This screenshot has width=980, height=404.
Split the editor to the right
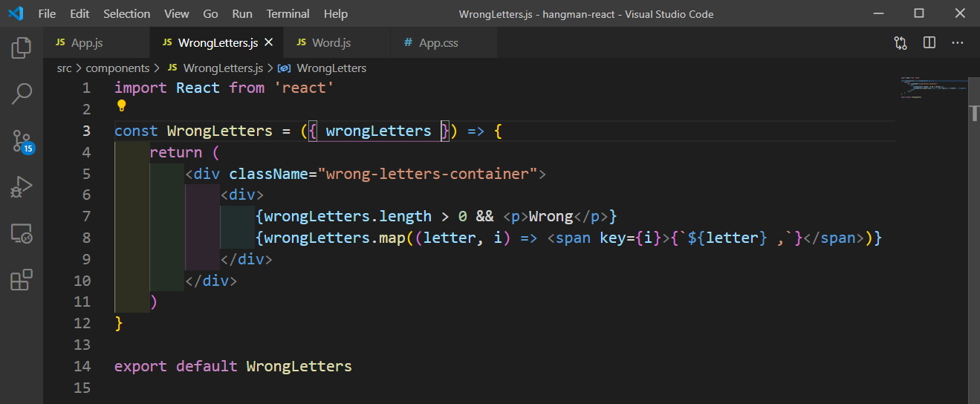[929, 43]
